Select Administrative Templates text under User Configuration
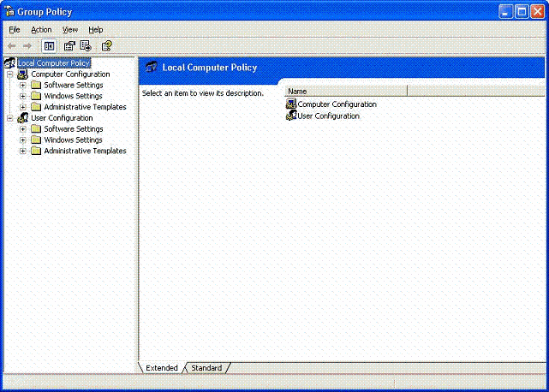 85,151
